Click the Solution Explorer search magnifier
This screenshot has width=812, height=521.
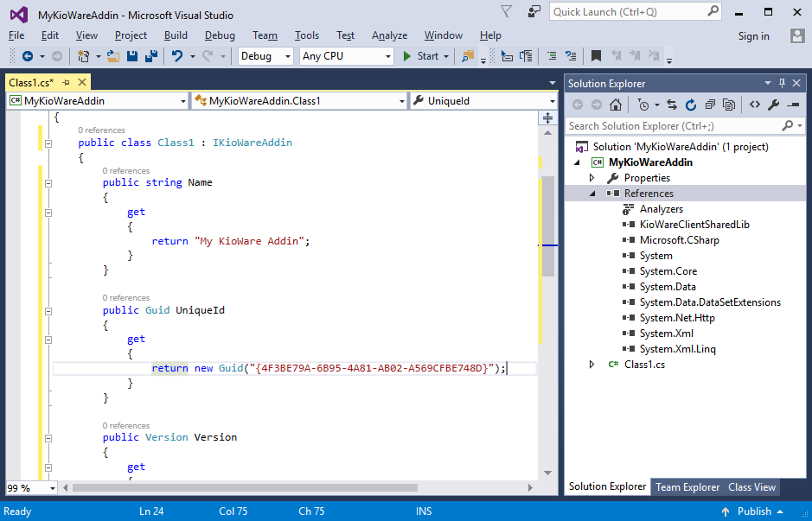pyautogui.click(x=787, y=126)
